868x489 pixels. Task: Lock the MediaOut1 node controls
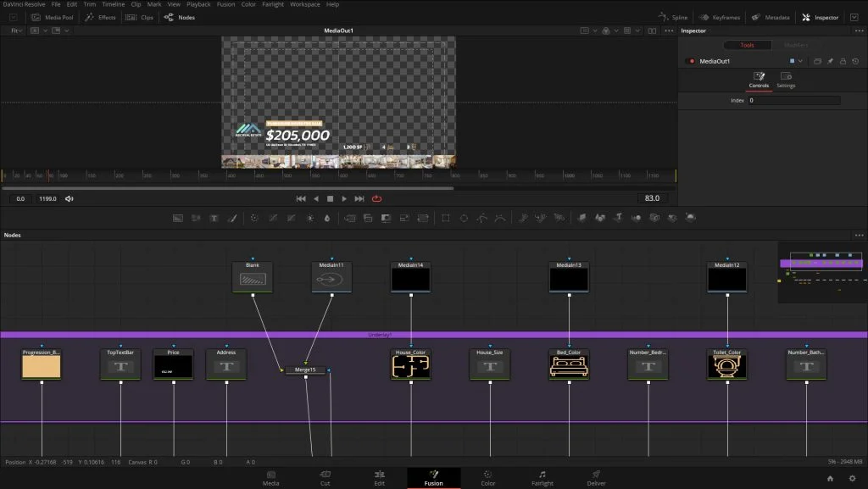843,61
